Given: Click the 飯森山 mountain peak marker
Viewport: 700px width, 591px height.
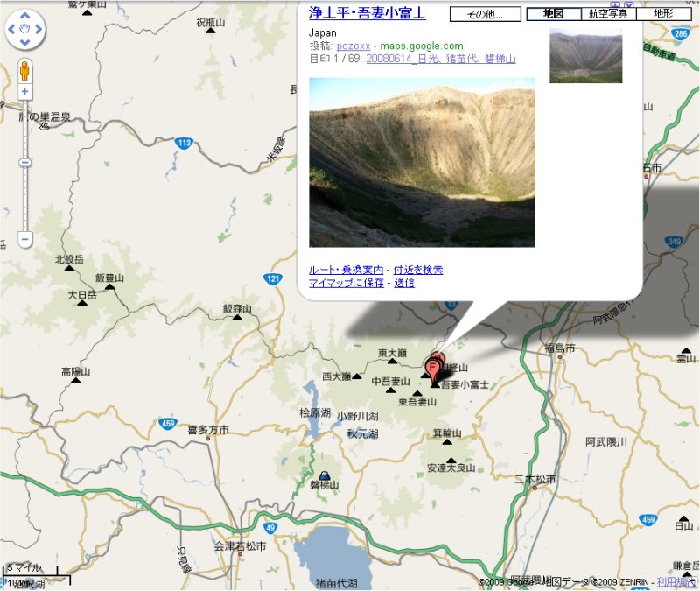Looking at the screenshot, I should click(237, 318).
